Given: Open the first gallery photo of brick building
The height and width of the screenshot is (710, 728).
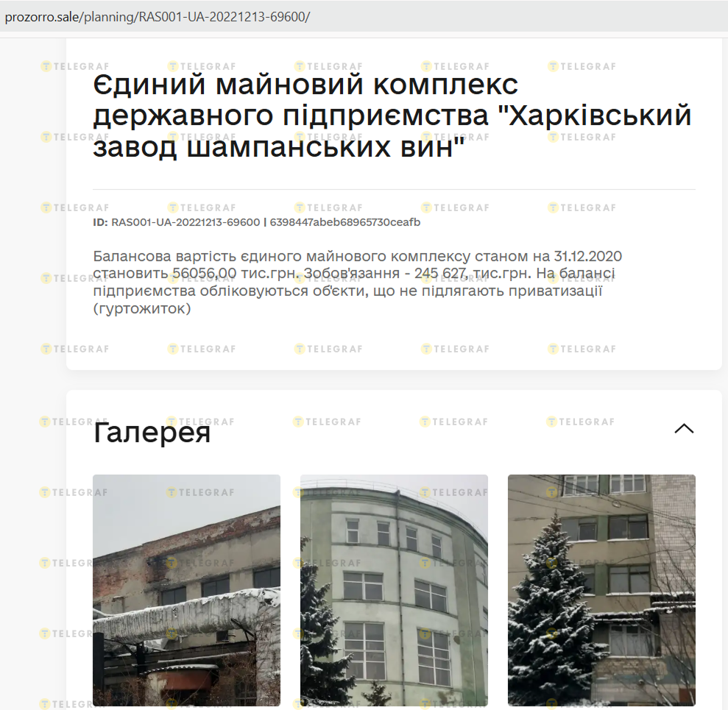Looking at the screenshot, I should coord(186,590).
